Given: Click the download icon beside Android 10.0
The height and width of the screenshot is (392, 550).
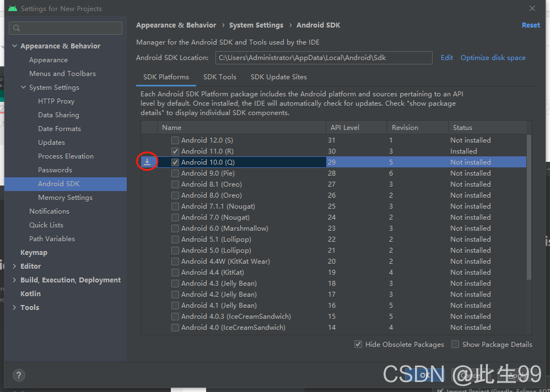Looking at the screenshot, I should pos(147,161).
